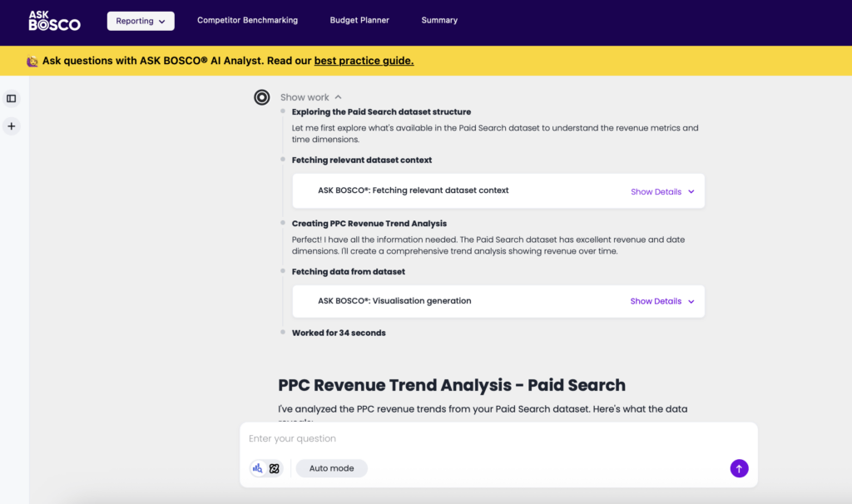Open the Summary tab
The height and width of the screenshot is (504, 852).
point(439,20)
